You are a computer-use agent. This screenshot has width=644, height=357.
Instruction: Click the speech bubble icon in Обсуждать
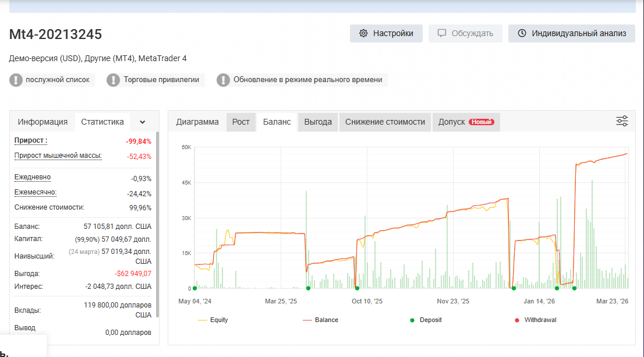click(x=442, y=33)
